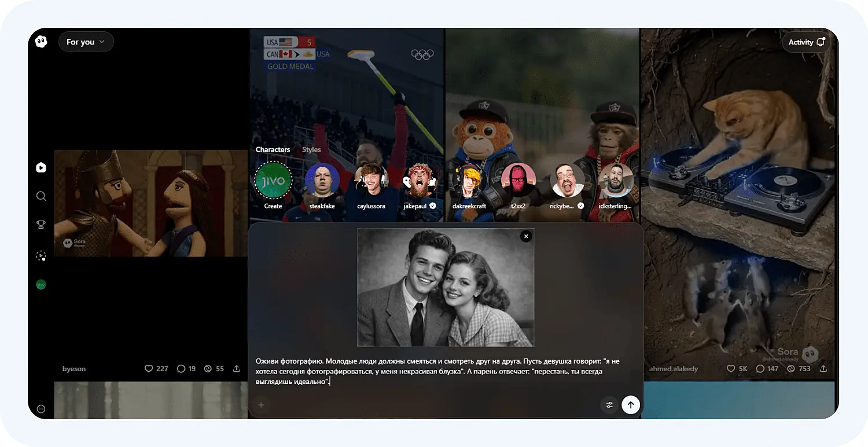The height and width of the screenshot is (447, 868).
Task: Click the dashed-circle drafts icon in the sidebar
Action: [41, 255]
